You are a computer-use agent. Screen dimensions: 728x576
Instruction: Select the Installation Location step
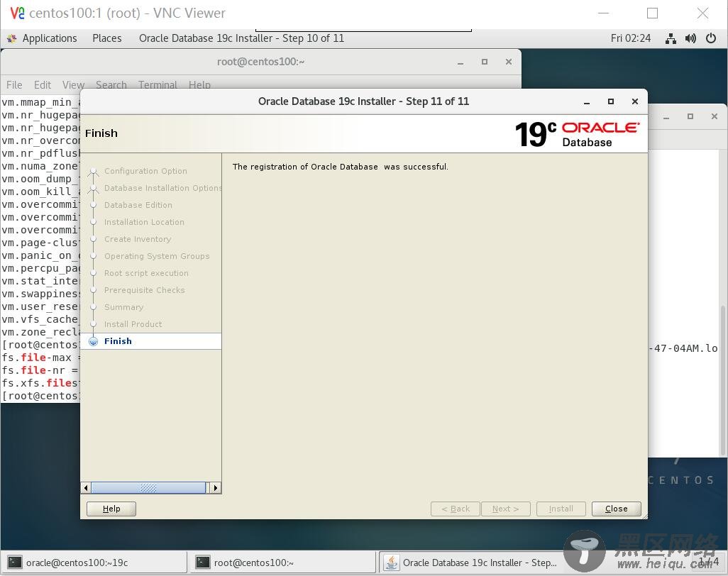[144, 222]
